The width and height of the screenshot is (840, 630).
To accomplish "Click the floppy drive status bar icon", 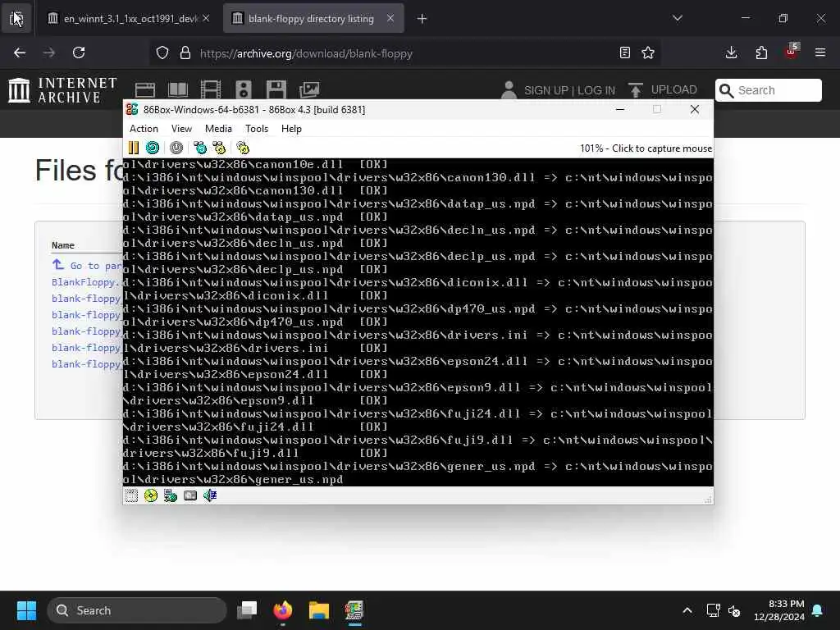I will pos(131,495).
